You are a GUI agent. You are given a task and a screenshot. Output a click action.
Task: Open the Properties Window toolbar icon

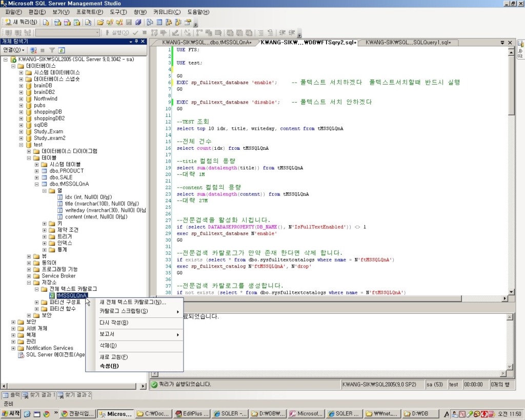(188, 22)
